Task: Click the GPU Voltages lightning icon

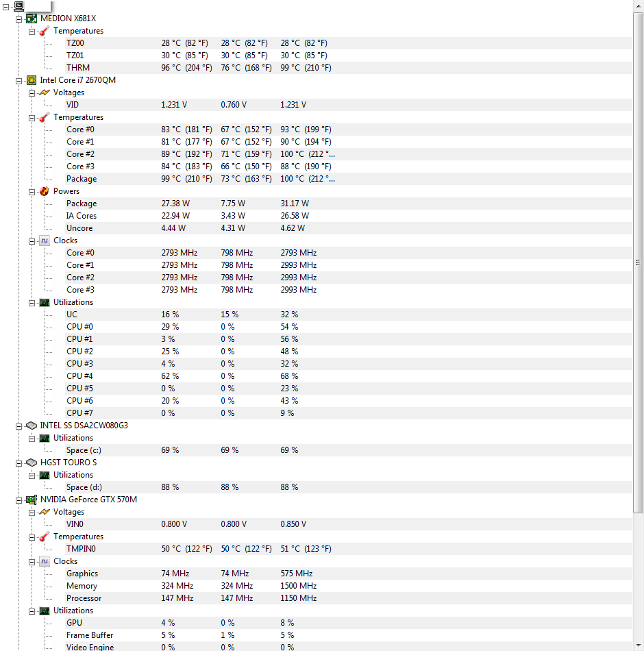Action: [x=45, y=512]
